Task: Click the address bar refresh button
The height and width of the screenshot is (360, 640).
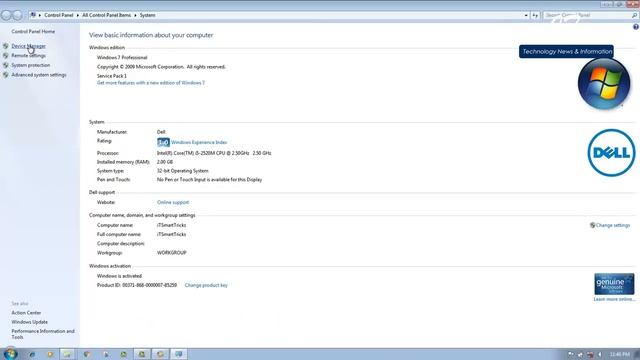Action: pyautogui.click(x=535, y=15)
